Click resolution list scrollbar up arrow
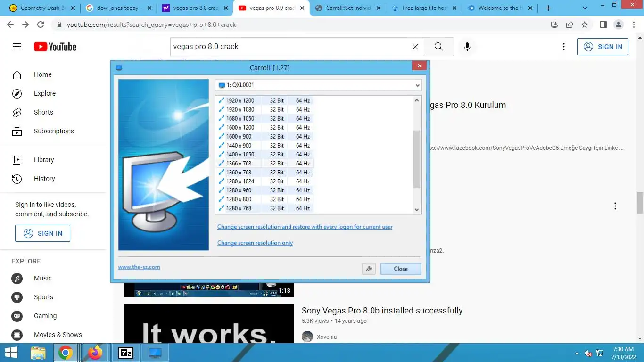 click(417, 100)
